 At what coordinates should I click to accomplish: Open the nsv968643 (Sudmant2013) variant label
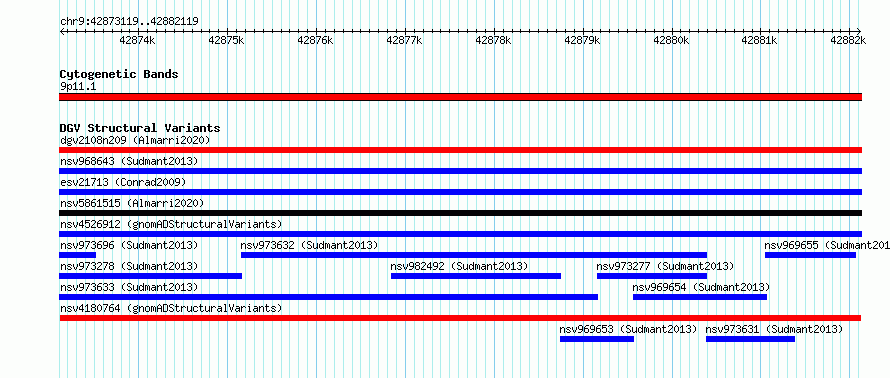click(x=129, y=161)
